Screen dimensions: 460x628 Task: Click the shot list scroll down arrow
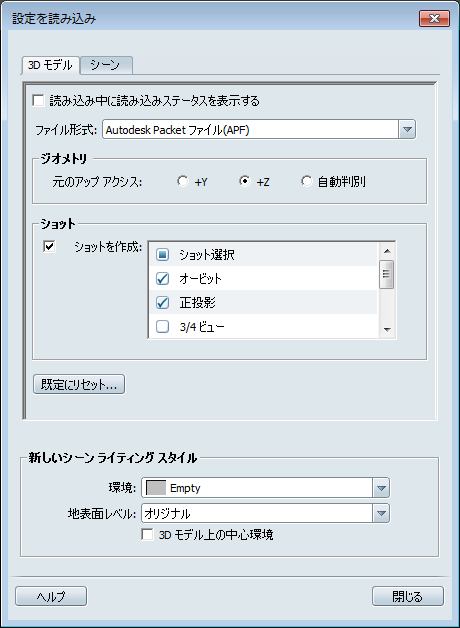point(387,330)
